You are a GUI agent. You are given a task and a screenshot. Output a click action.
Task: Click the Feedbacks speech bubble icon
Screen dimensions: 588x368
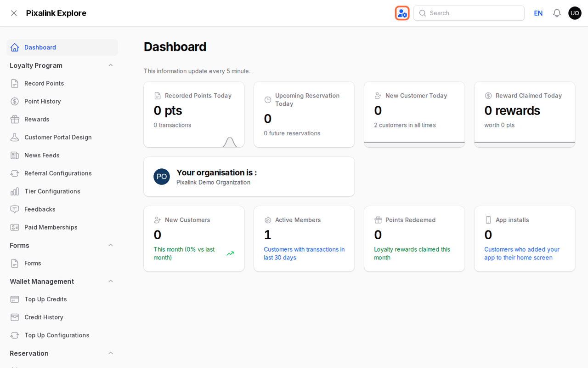(15, 209)
